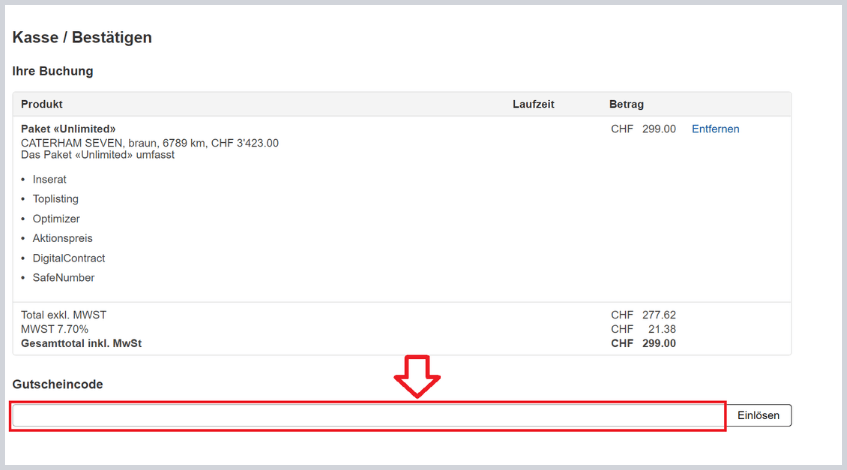
Task: Click the MWST 7.70% row label
Action: coord(55,329)
